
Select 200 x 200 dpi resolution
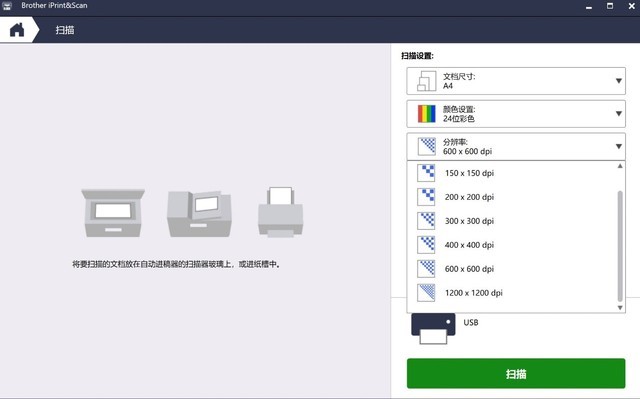click(513, 197)
